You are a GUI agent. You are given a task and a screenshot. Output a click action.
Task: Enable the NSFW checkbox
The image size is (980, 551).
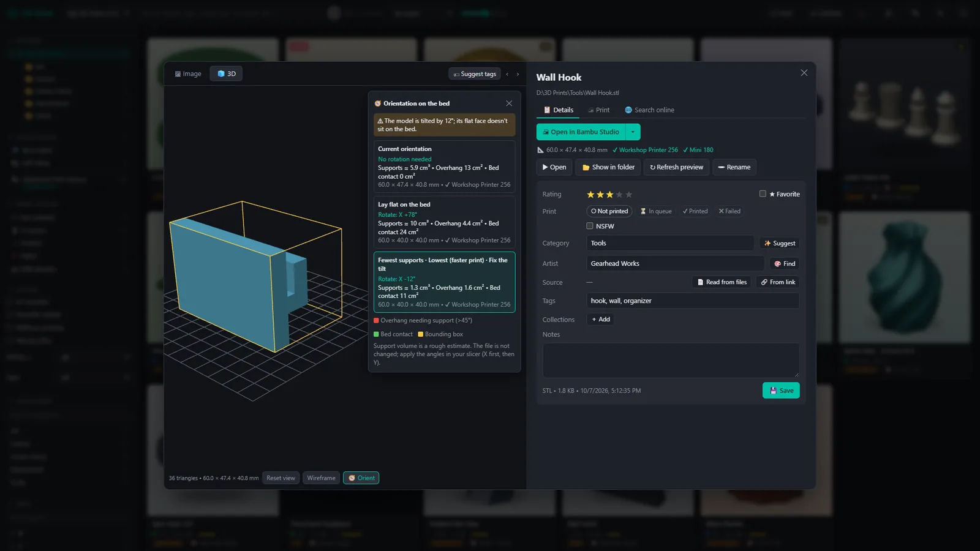(x=590, y=226)
